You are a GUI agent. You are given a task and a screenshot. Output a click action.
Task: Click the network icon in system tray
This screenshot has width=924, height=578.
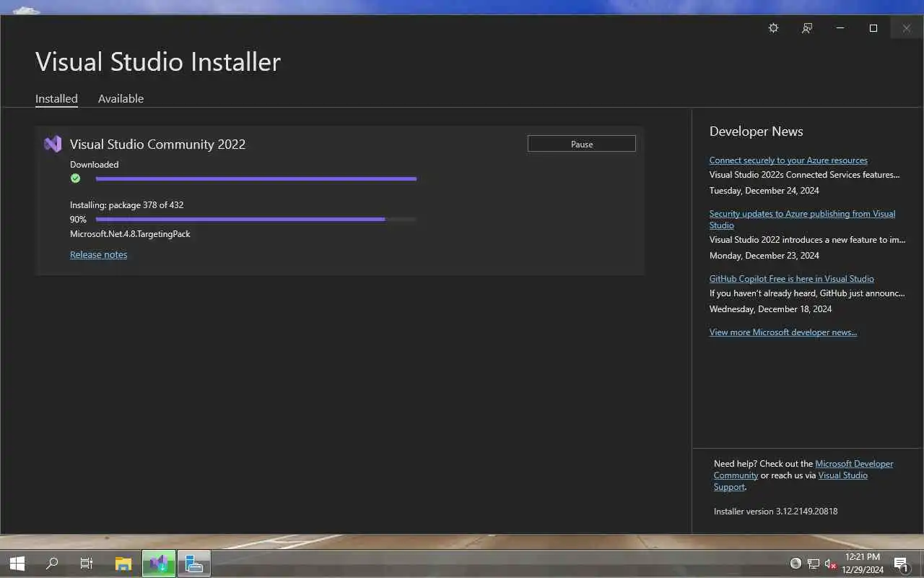point(814,564)
